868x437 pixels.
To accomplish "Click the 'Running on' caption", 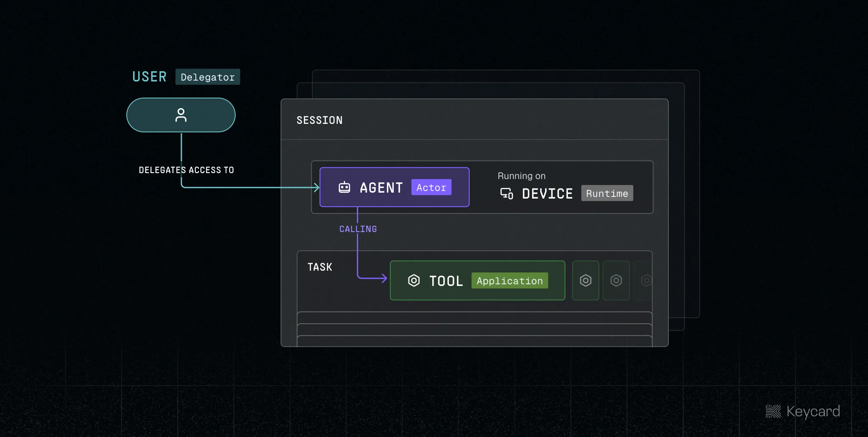I will [522, 176].
